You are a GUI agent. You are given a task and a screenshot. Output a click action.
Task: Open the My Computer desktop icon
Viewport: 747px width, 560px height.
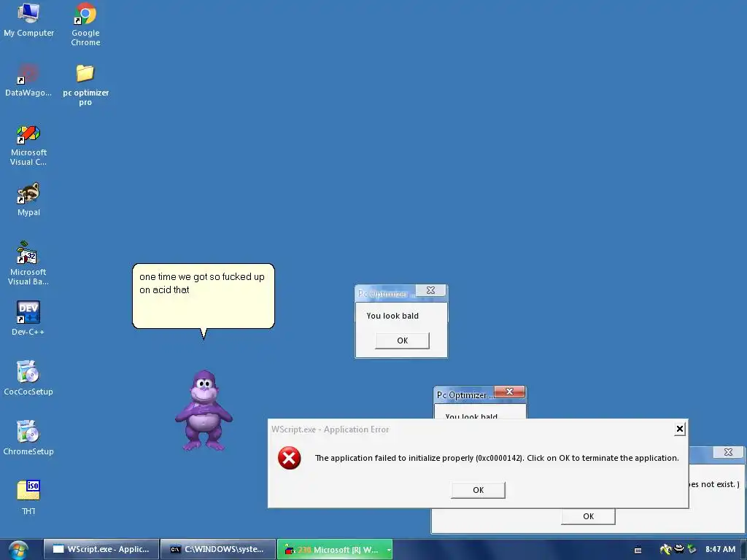tap(28, 20)
